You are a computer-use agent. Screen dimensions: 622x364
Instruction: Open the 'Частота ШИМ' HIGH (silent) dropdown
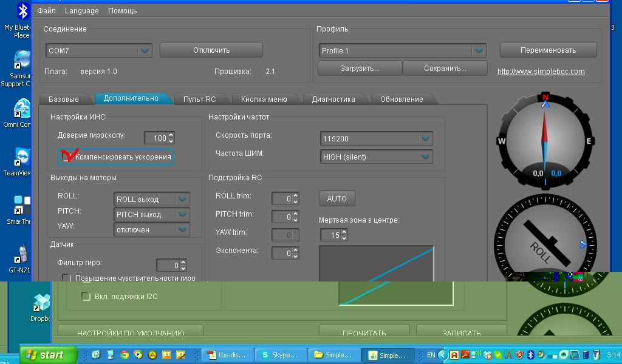click(425, 157)
